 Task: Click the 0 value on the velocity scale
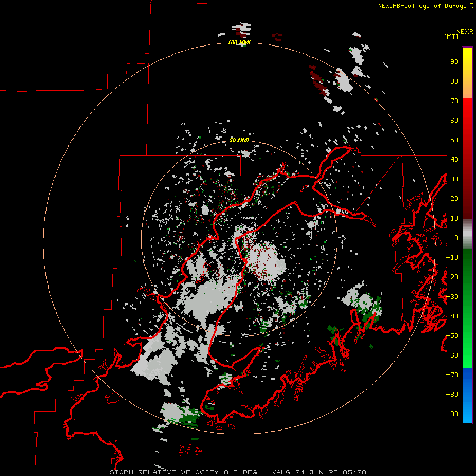(x=456, y=238)
